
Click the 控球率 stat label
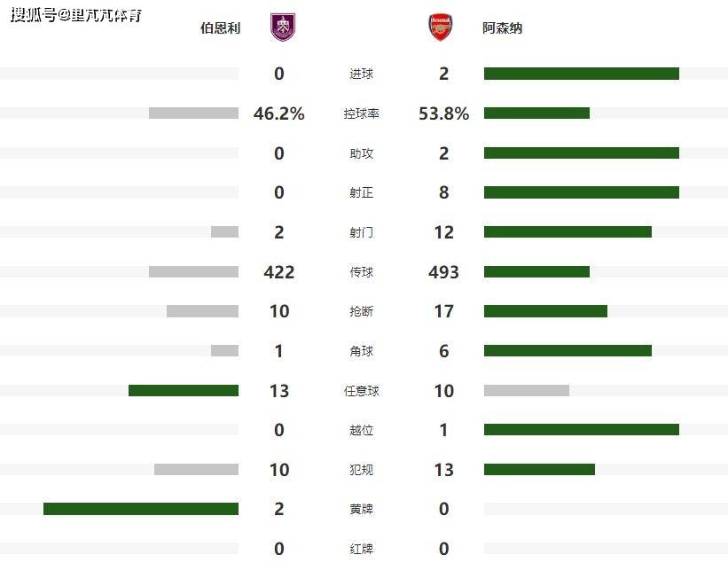(361, 113)
